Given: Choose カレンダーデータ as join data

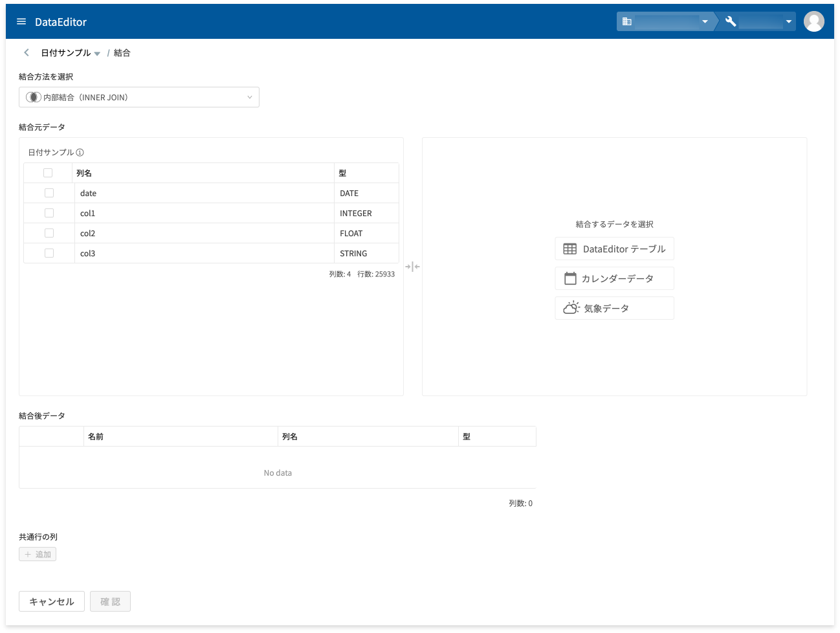Looking at the screenshot, I should (x=615, y=278).
